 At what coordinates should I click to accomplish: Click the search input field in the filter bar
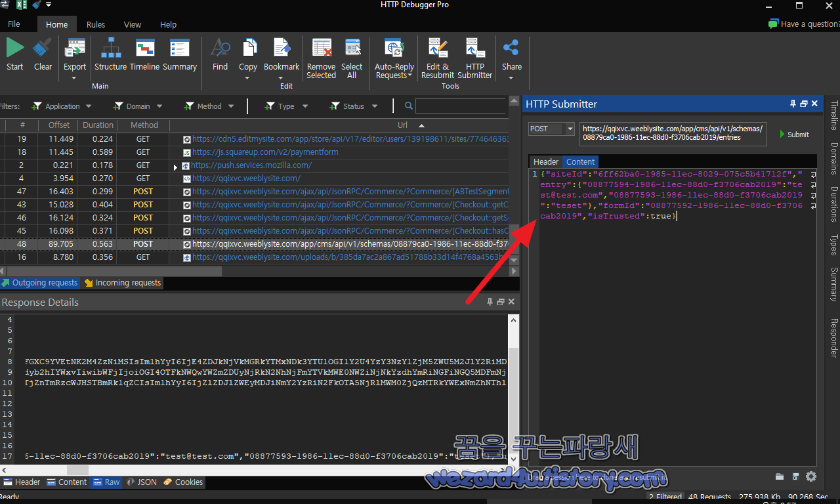click(461, 106)
